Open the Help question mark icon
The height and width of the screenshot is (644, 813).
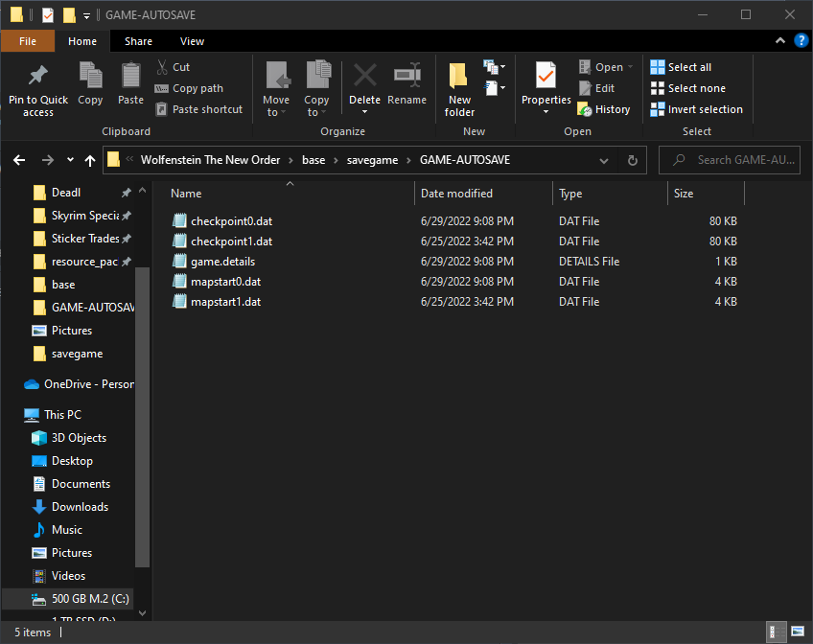pos(801,40)
